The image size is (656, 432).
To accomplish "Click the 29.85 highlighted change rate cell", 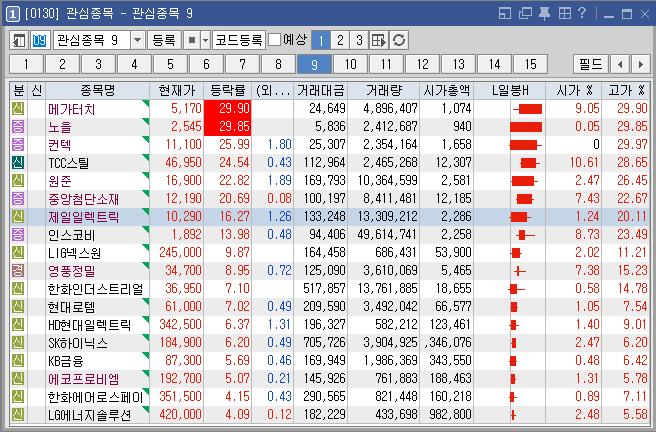I will (x=228, y=127).
